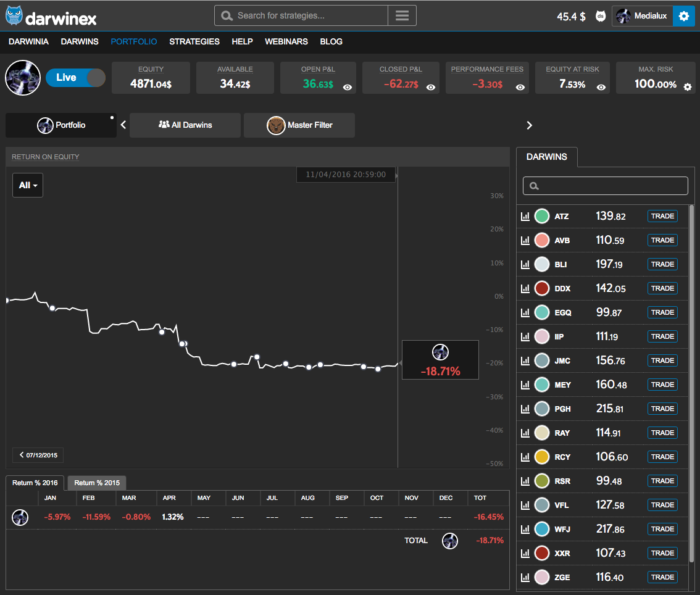
Task: Open the STRATEGIES menu item
Action: coord(194,41)
